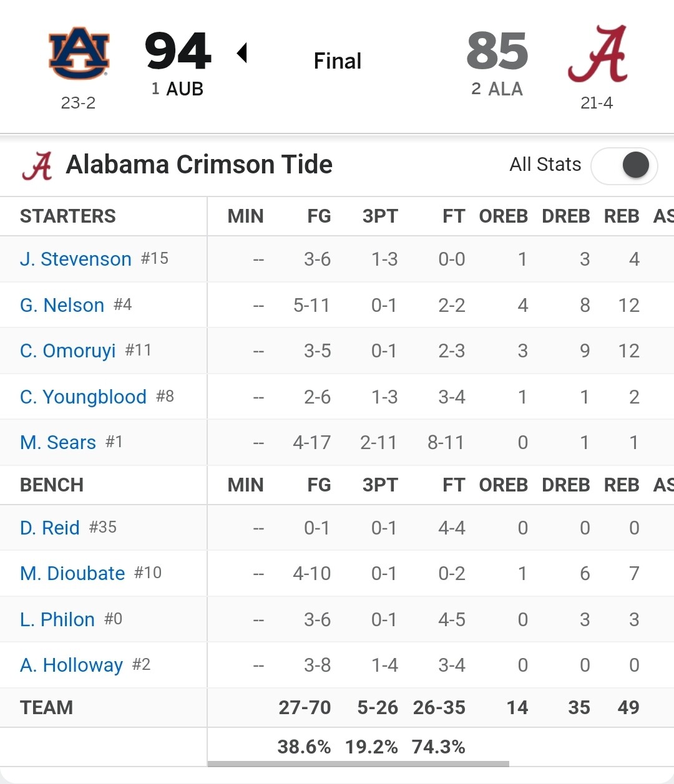Image resolution: width=674 pixels, height=784 pixels.
Task: Click the REB column header in bench
Action: 622,485
